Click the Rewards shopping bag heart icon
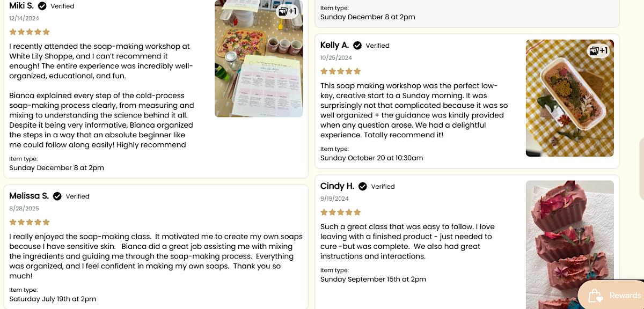 595,296
